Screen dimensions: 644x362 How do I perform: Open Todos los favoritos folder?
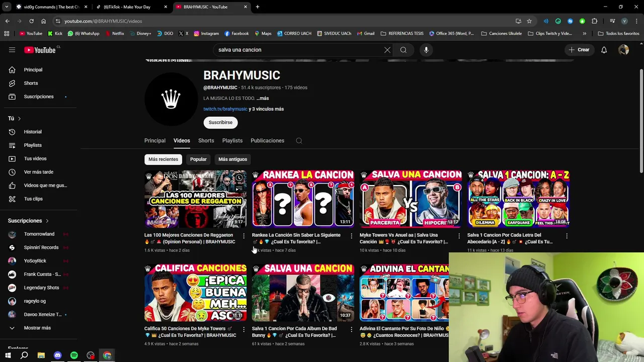coord(618,34)
